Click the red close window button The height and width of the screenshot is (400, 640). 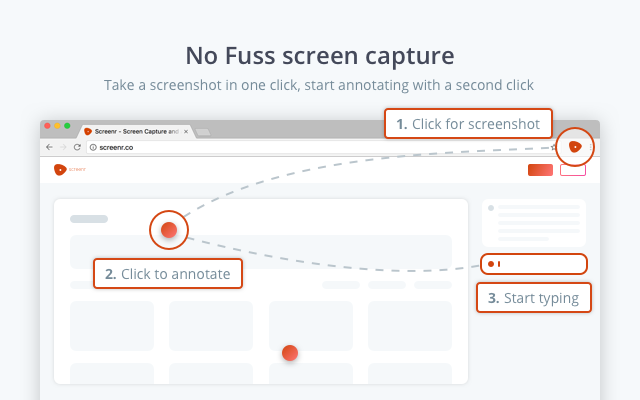tap(47, 126)
